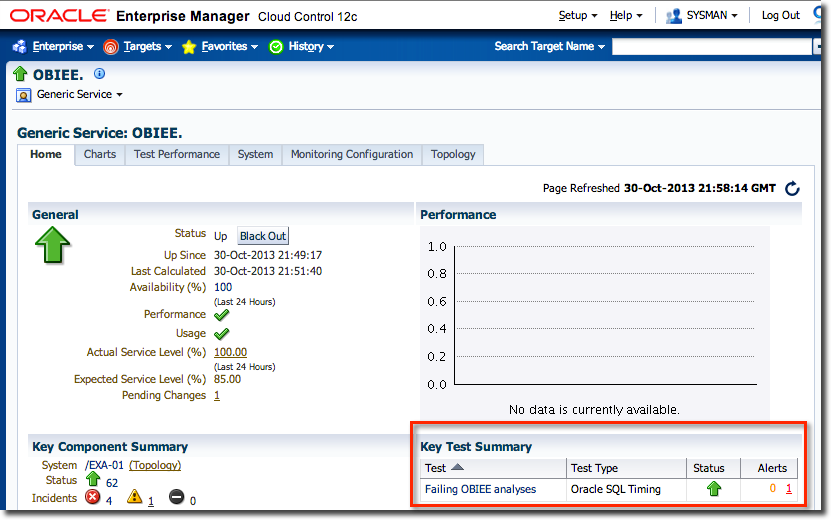
Task: Click the Actual Service Level 100.00 link
Action: (230, 352)
